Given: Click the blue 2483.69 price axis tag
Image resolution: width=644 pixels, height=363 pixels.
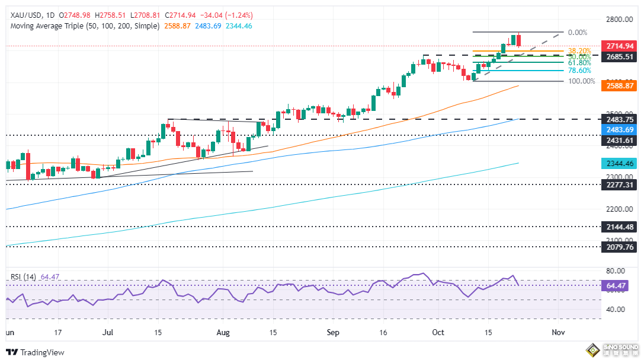Looking at the screenshot, I should coord(619,129).
